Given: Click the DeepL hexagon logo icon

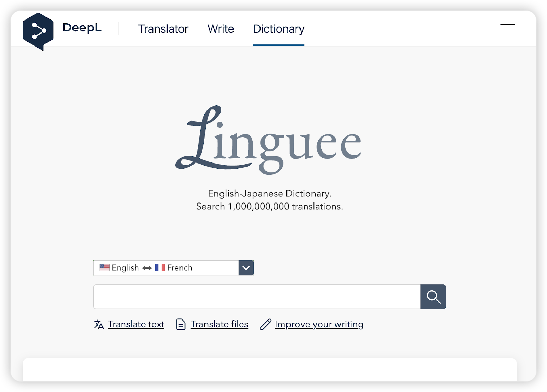Looking at the screenshot, I should [x=38, y=31].
